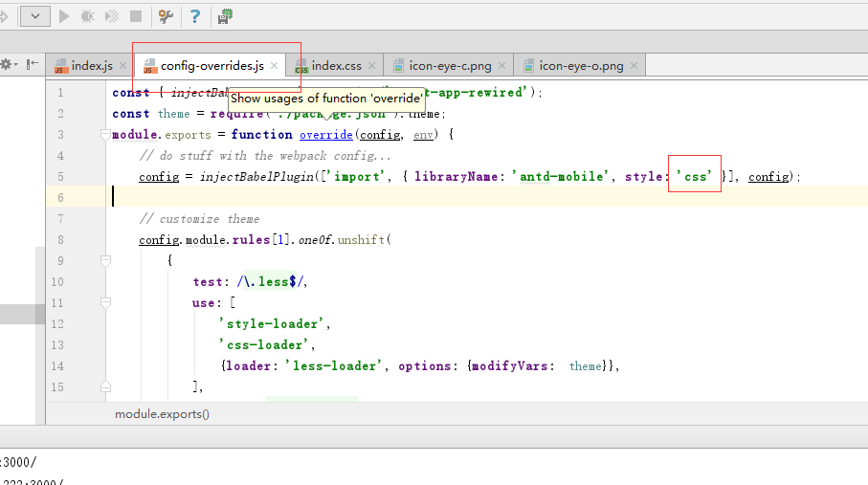Click the /\.less$/ regex on line 10
Image resolution: width=868 pixels, height=485 pixels.
click(x=271, y=282)
